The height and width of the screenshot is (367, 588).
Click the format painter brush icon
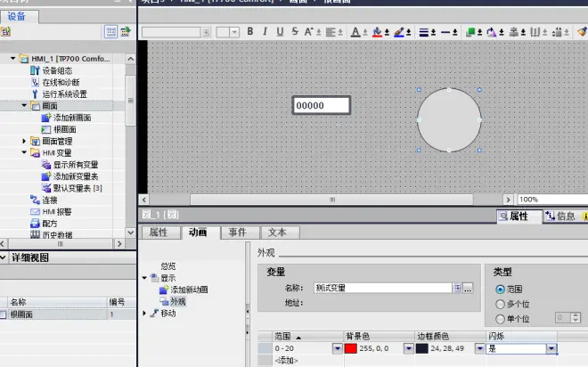pos(582,32)
